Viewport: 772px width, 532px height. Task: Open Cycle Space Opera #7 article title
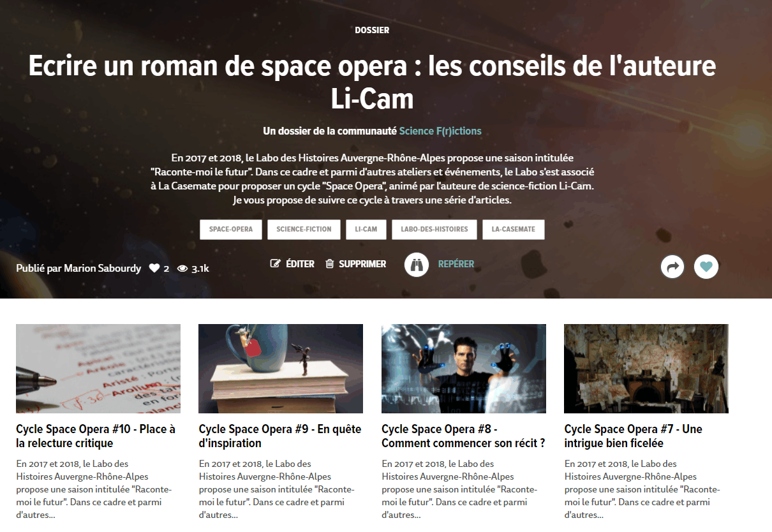(634, 436)
